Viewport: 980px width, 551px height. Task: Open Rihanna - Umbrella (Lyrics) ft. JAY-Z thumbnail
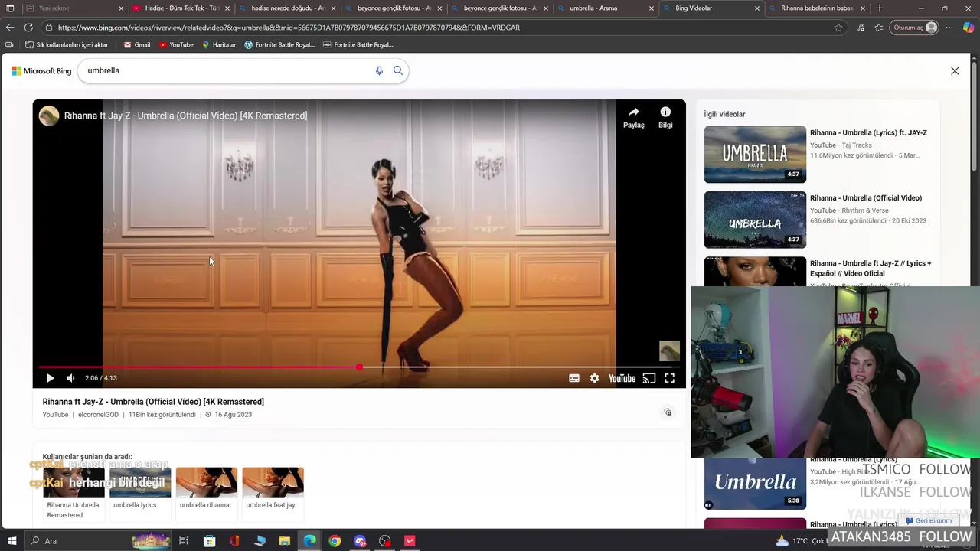pos(755,155)
